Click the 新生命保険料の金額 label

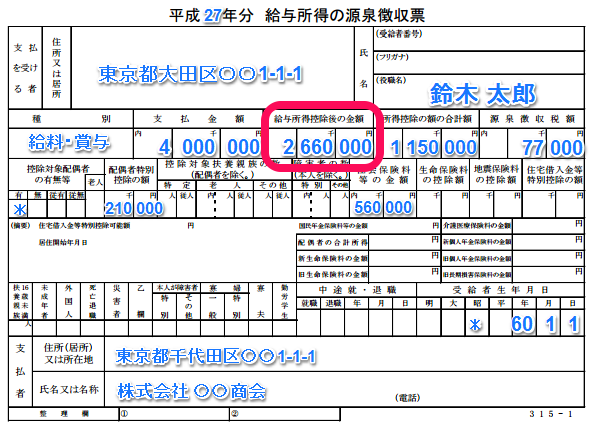pyautogui.click(x=333, y=259)
